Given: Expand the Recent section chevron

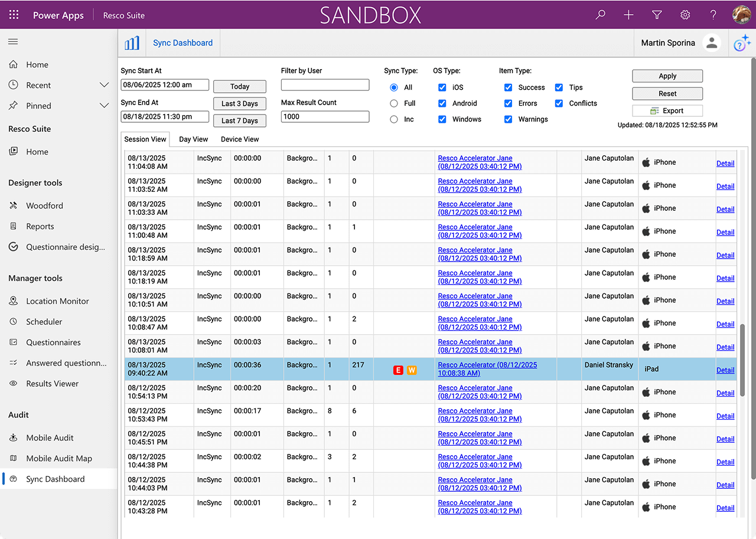Looking at the screenshot, I should click(x=105, y=85).
